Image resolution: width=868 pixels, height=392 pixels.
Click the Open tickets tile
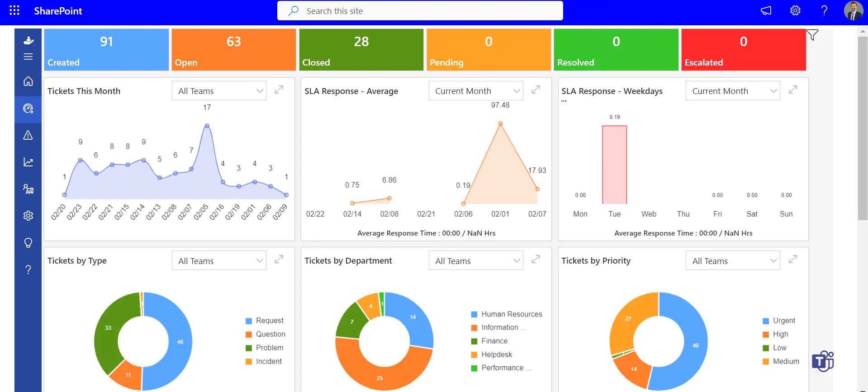[x=234, y=50]
